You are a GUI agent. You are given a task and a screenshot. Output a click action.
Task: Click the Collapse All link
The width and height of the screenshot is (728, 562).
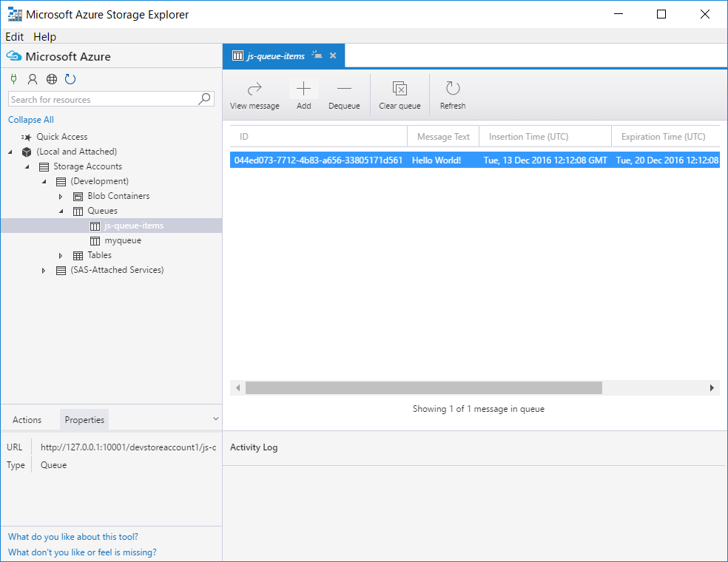coord(30,119)
